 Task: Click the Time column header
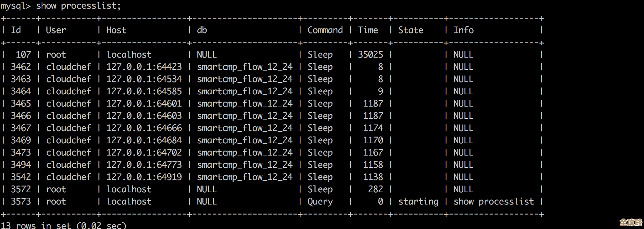pyautogui.click(x=368, y=30)
